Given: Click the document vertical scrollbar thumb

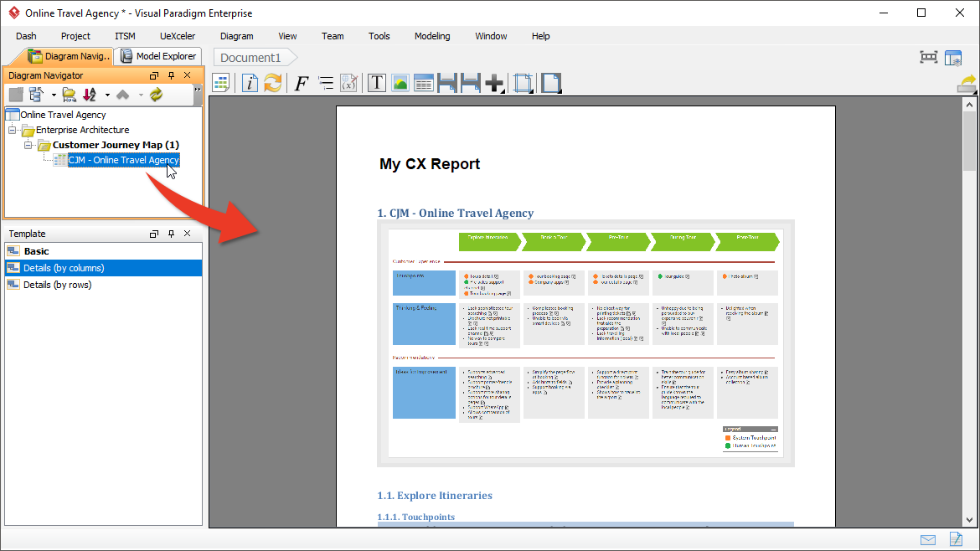Looking at the screenshot, I should (969, 142).
